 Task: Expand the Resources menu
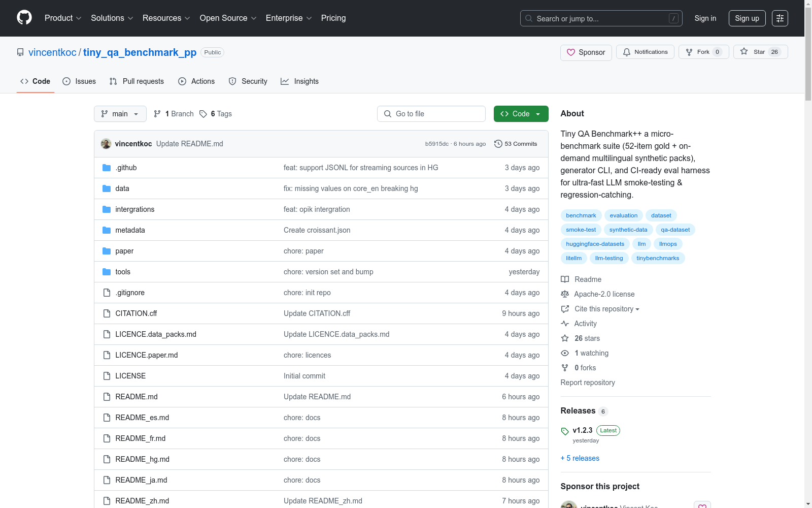(x=166, y=18)
